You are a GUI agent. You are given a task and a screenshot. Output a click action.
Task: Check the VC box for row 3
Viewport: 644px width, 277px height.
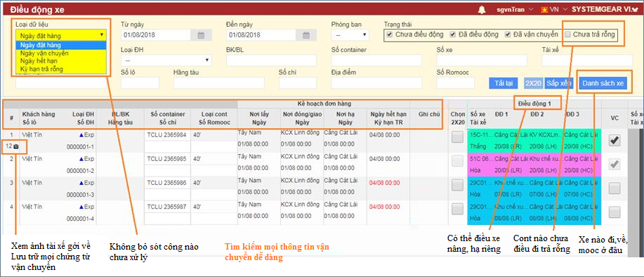615,188
